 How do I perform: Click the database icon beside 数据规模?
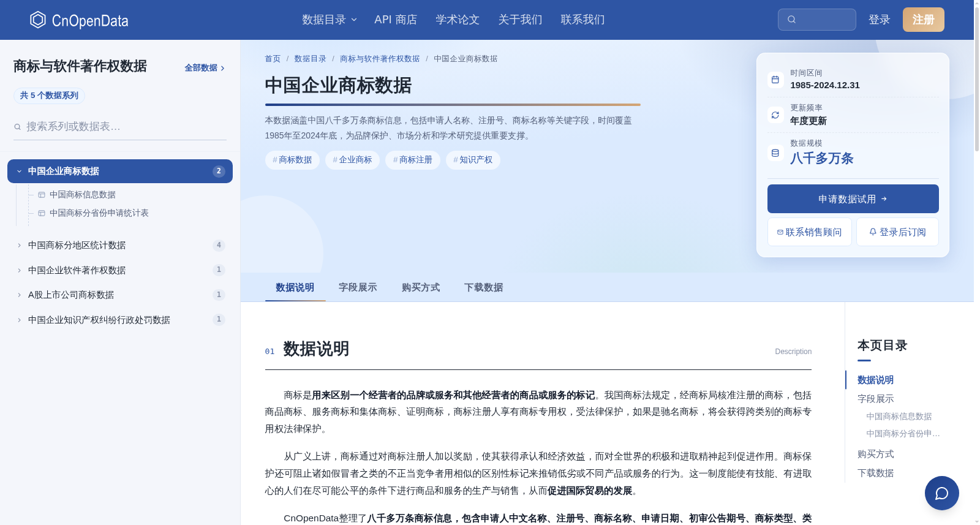775,153
